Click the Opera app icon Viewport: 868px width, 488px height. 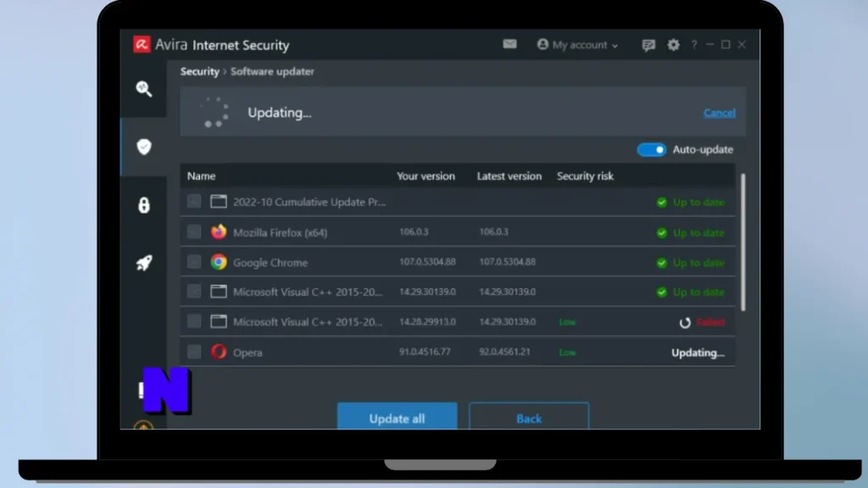219,352
